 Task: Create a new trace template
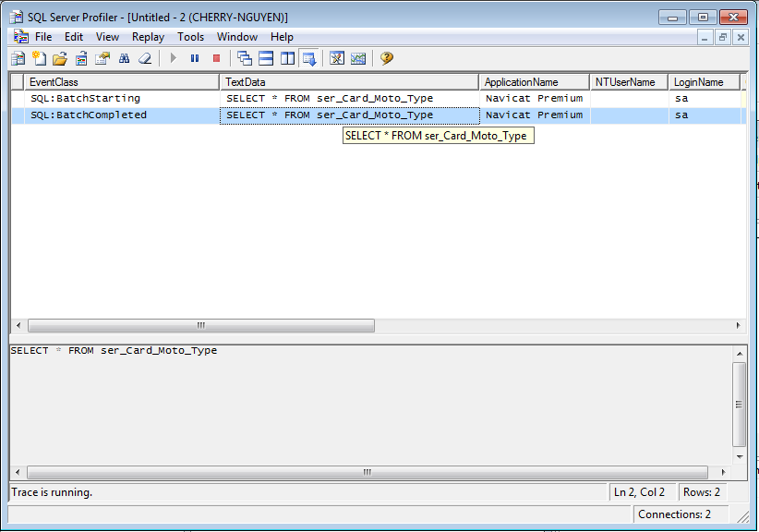[x=39, y=58]
